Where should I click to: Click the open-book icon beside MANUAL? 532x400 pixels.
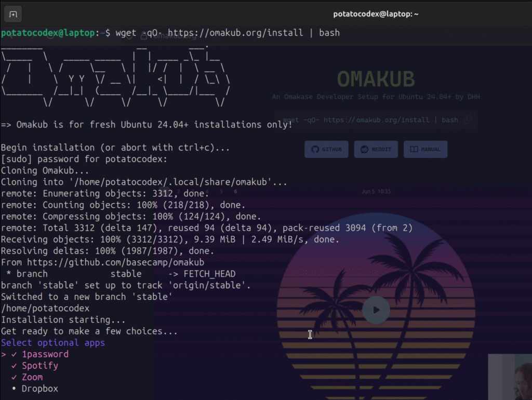coord(414,149)
